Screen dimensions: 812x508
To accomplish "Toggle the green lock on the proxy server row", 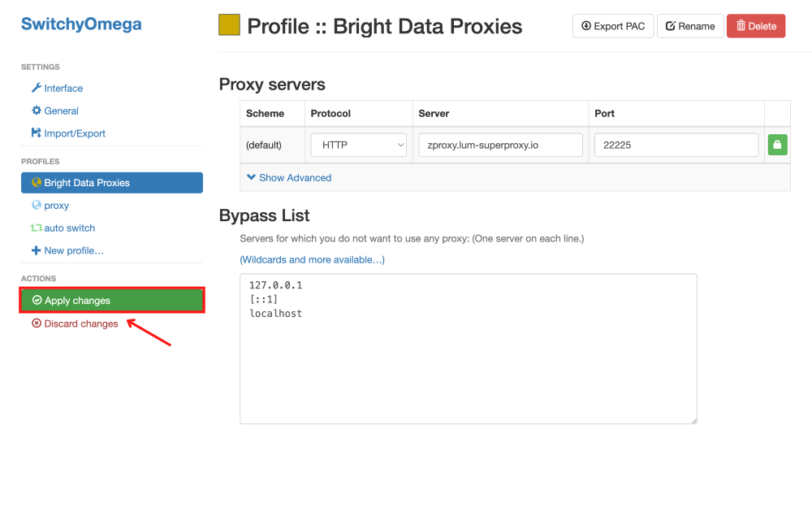I will (x=777, y=144).
